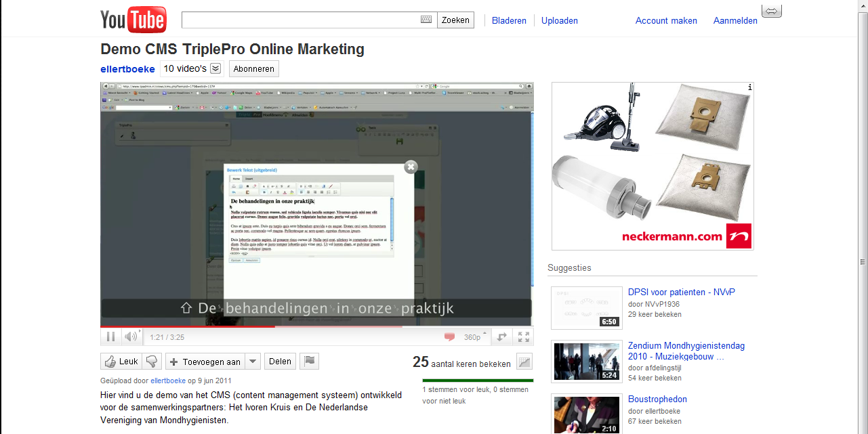Show video statistics chart icon
This screenshot has width=868, height=434.
click(x=524, y=362)
